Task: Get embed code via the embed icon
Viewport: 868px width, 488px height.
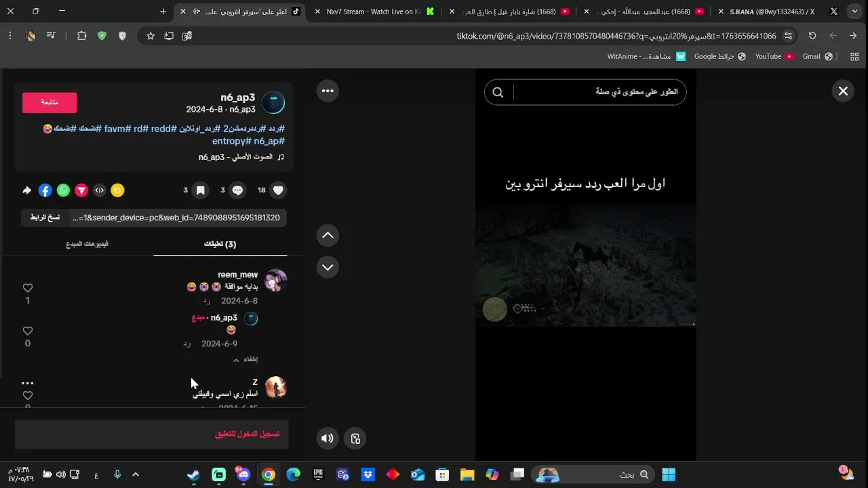Action: (x=99, y=190)
